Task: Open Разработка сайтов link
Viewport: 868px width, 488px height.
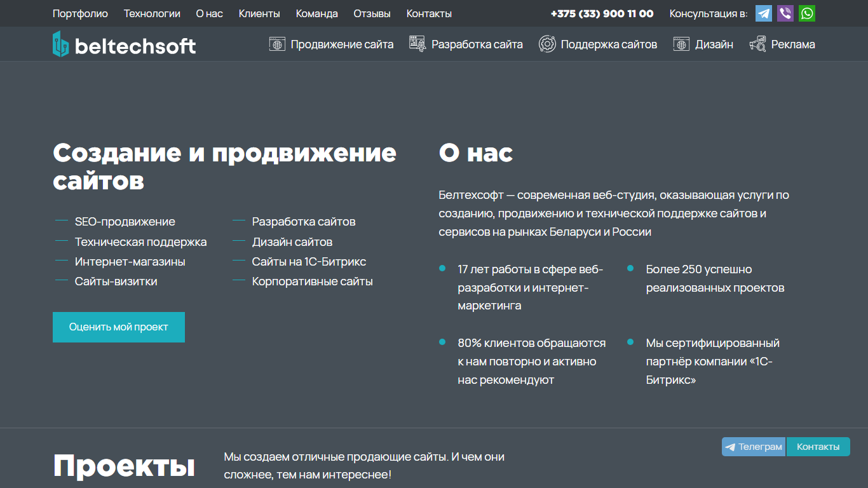Action: pos(304,222)
